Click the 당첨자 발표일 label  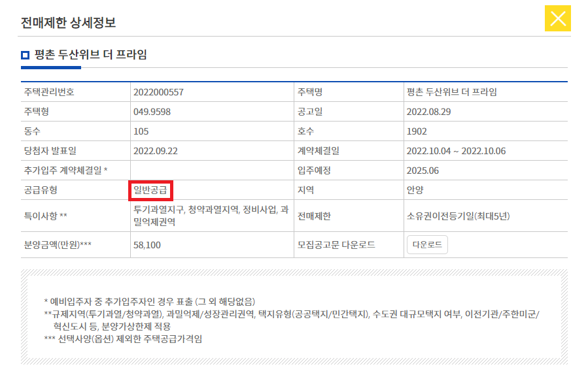pyautogui.click(x=50, y=151)
